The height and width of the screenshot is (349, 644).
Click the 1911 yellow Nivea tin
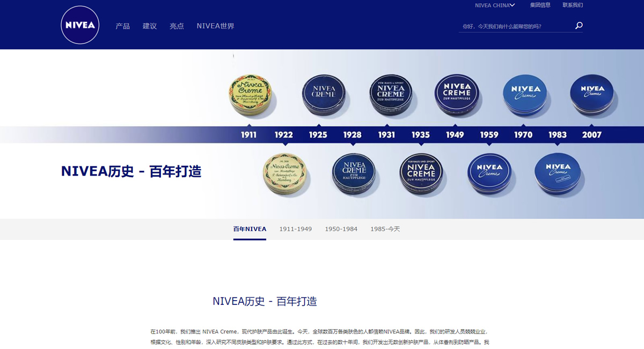250,95
